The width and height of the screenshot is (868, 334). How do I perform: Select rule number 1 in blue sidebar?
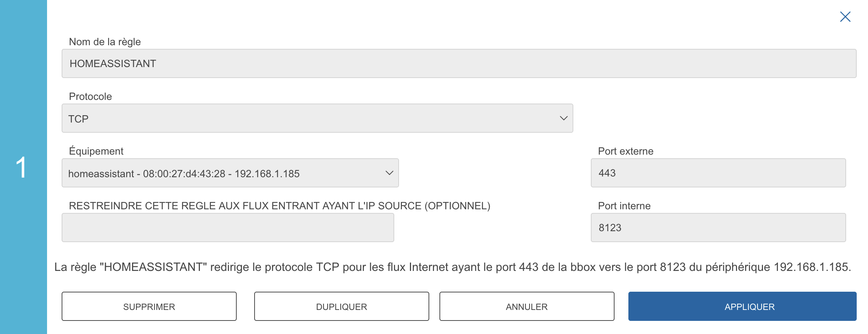[22, 167]
